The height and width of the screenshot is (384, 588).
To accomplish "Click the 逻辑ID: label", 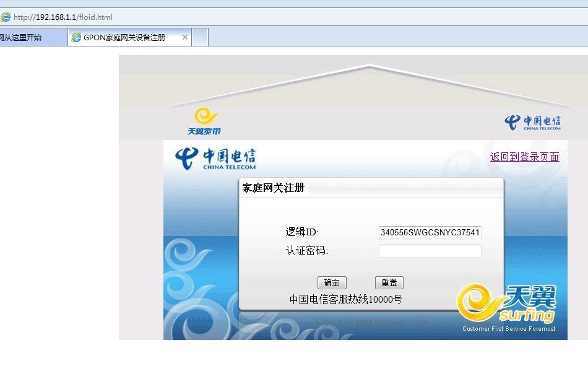I will (x=302, y=232).
